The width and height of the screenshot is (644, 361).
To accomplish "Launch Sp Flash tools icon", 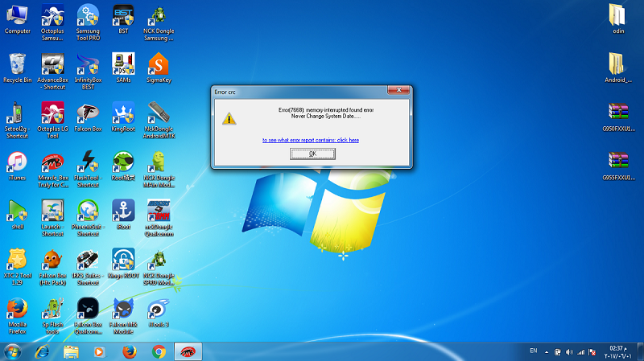I will coord(52,315).
